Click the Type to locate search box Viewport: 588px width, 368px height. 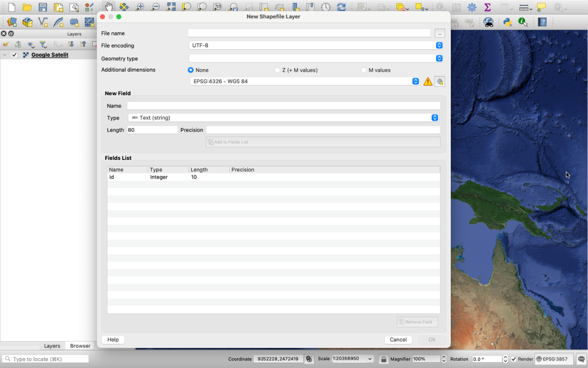(x=46, y=359)
